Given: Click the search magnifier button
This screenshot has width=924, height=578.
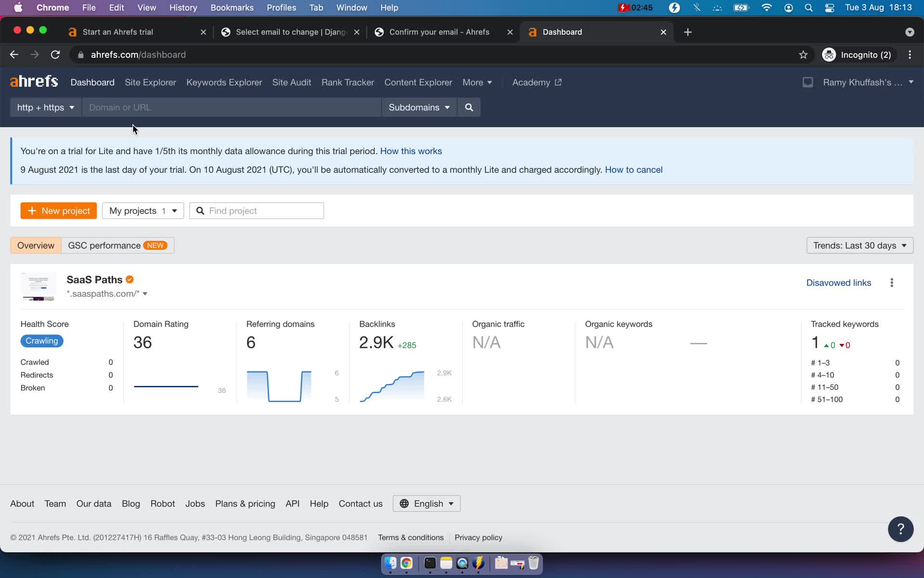Looking at the screenshot, I should (x=469, y=107).
